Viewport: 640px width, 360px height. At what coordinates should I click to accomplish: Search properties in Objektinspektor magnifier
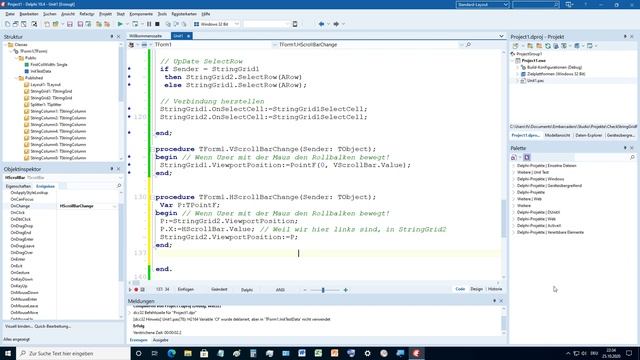[x=119, y=186]
